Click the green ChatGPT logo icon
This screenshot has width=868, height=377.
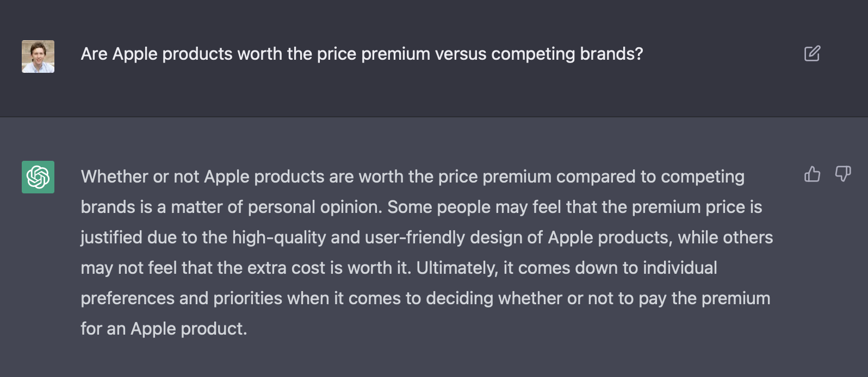coord(38,177)
